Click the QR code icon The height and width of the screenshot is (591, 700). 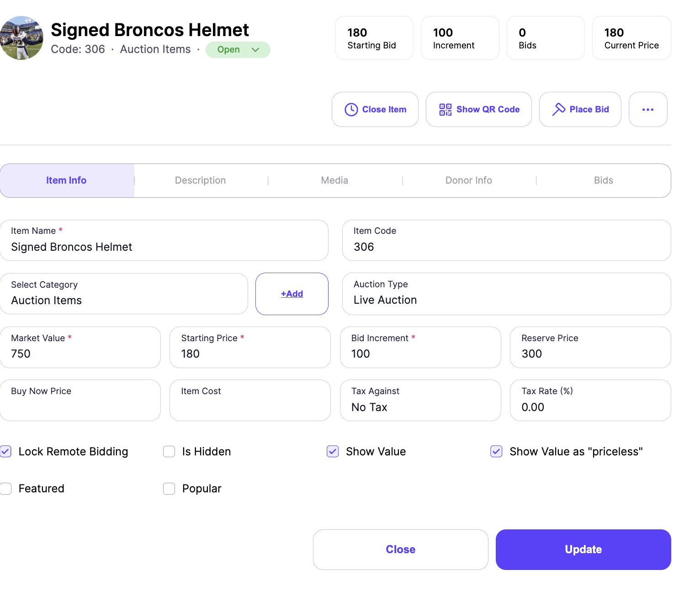click(445, 110)
